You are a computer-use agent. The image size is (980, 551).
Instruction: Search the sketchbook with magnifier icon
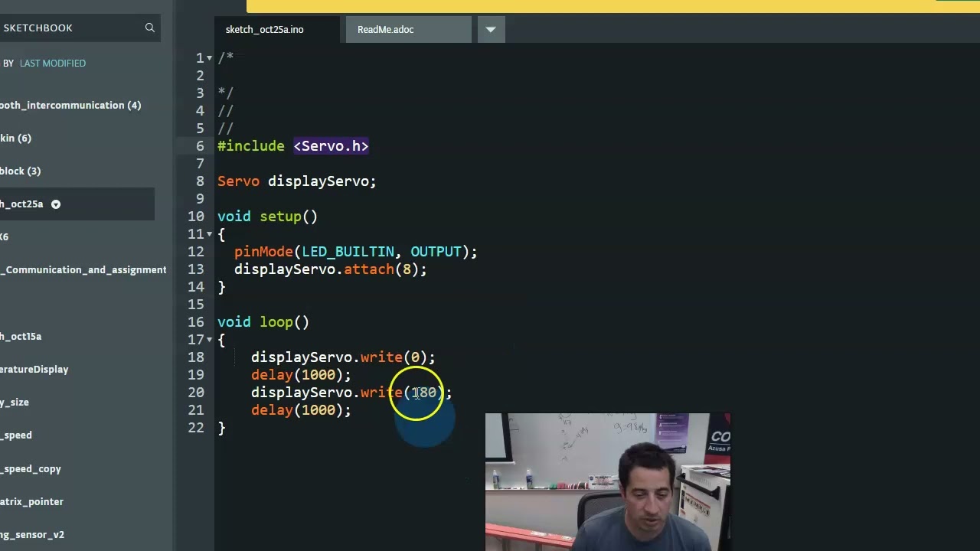tap(150, 28)
